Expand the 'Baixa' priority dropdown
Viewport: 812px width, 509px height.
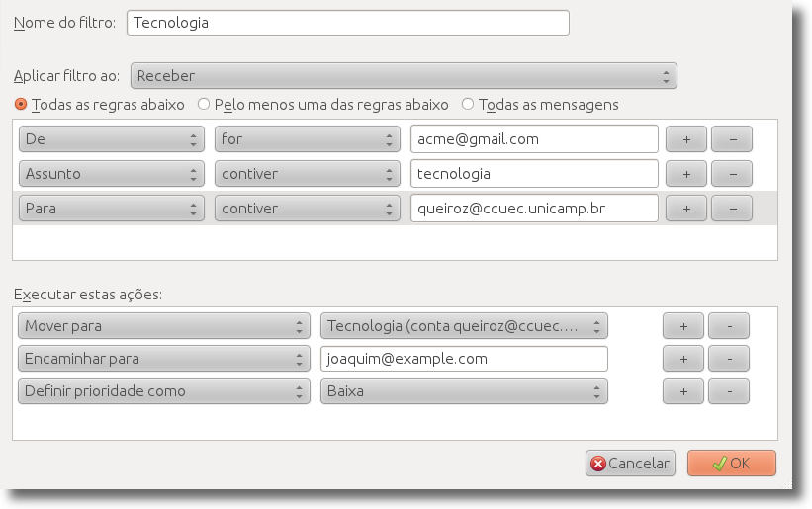tap(464, 391)
